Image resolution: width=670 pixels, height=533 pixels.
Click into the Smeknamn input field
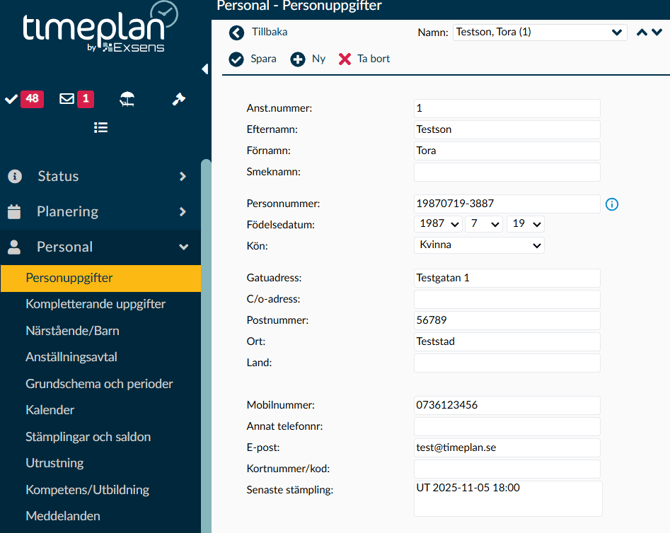pos(506,172)
